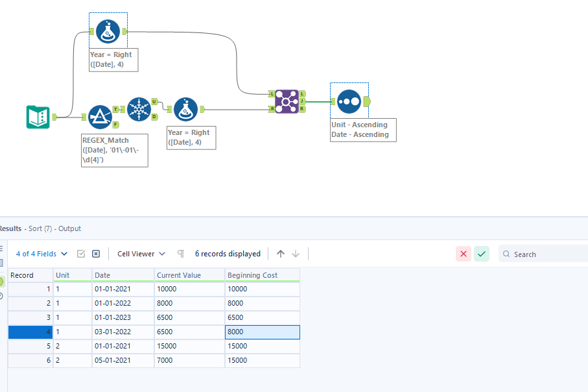Click the deselect-all-fields X icon
The image size is (588, 392).
[96, 254]
